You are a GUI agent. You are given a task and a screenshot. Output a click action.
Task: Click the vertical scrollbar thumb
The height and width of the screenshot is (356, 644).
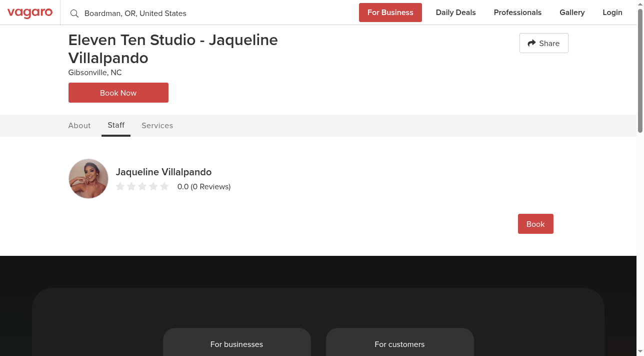[x=640, y=71]
